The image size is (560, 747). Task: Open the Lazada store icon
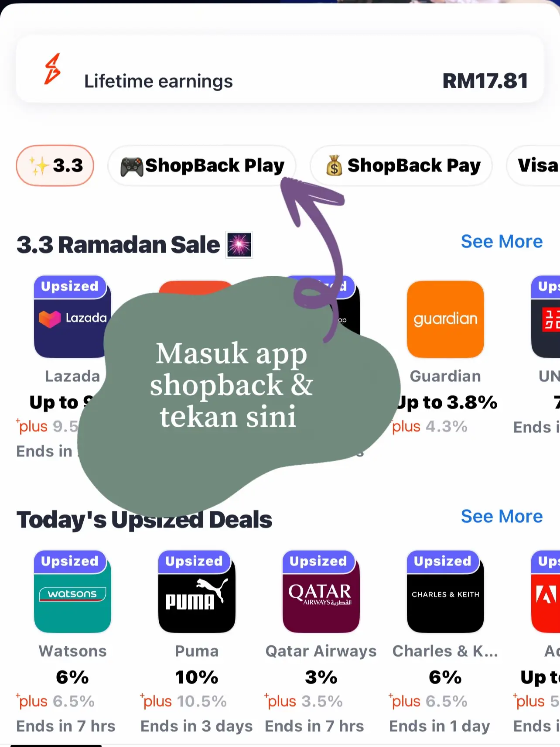[x=72, y=317]
